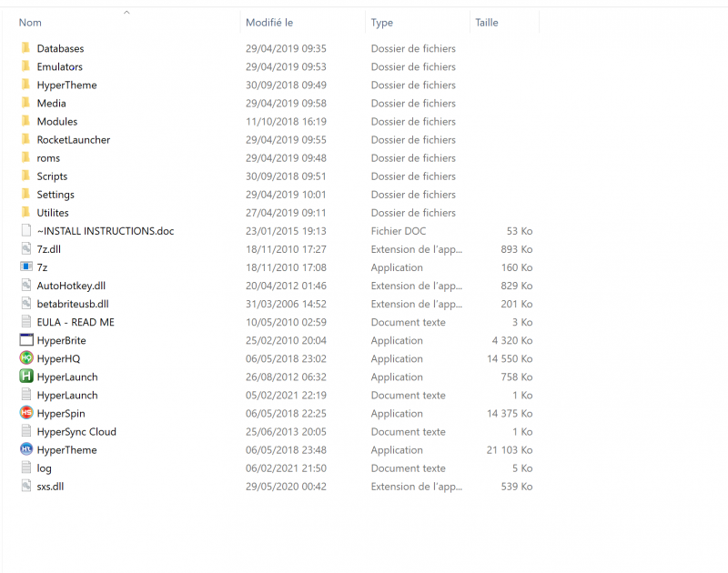Click the Utilites folder icon
Image resolution: width=728 pixels, height=573 pixels.
[x=26, y=213]
